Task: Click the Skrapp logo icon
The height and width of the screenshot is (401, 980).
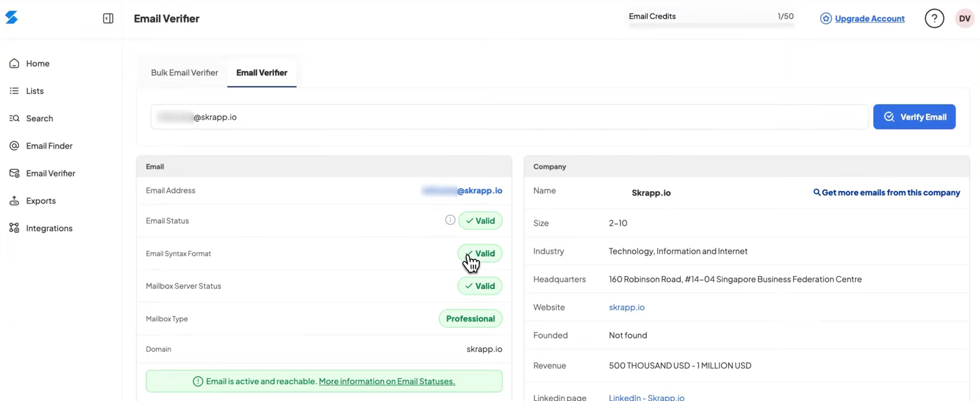Action: [12, 17]
